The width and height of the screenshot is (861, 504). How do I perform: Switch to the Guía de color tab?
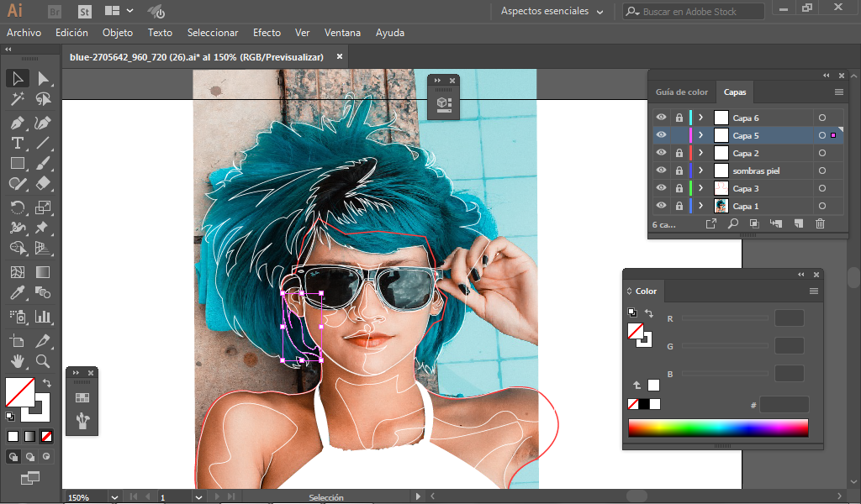tap(681, 92)
